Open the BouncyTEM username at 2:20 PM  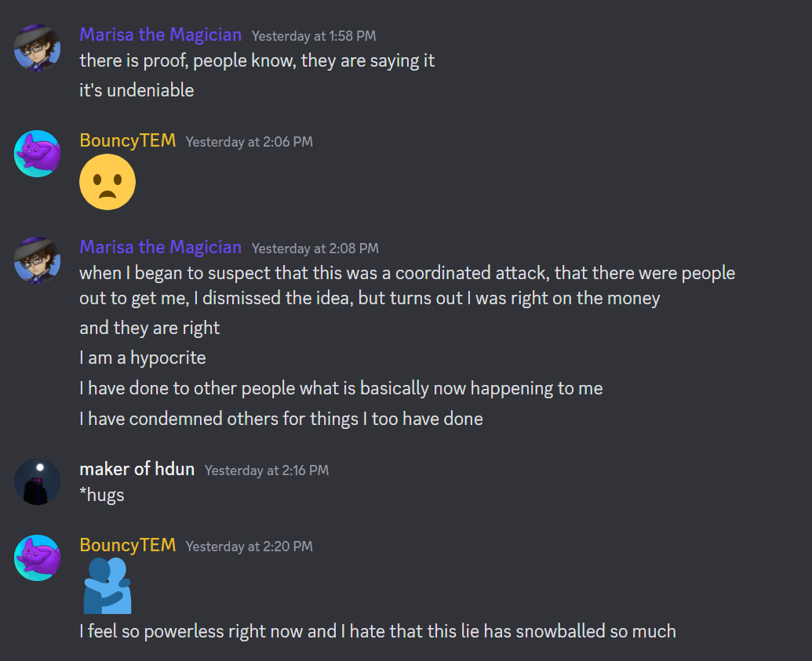pos(127,545)
